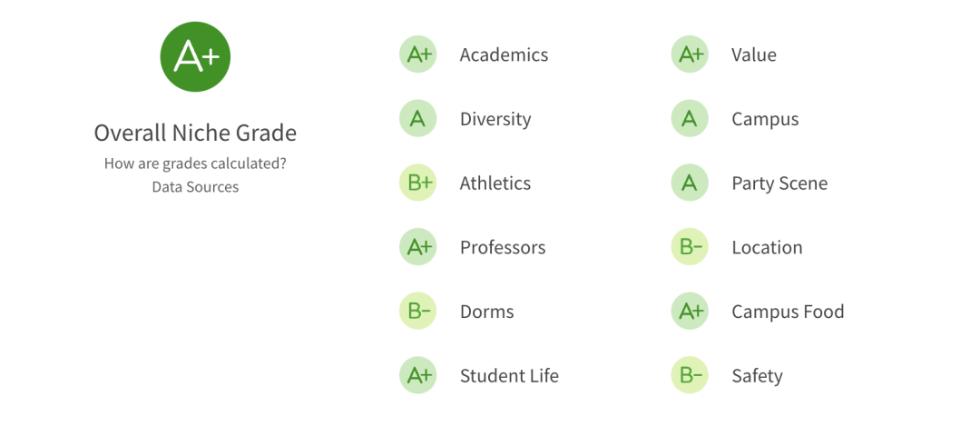Select the Academics category label
The width and height of the screenshot is (980, 426).
[x=504, y=54]
